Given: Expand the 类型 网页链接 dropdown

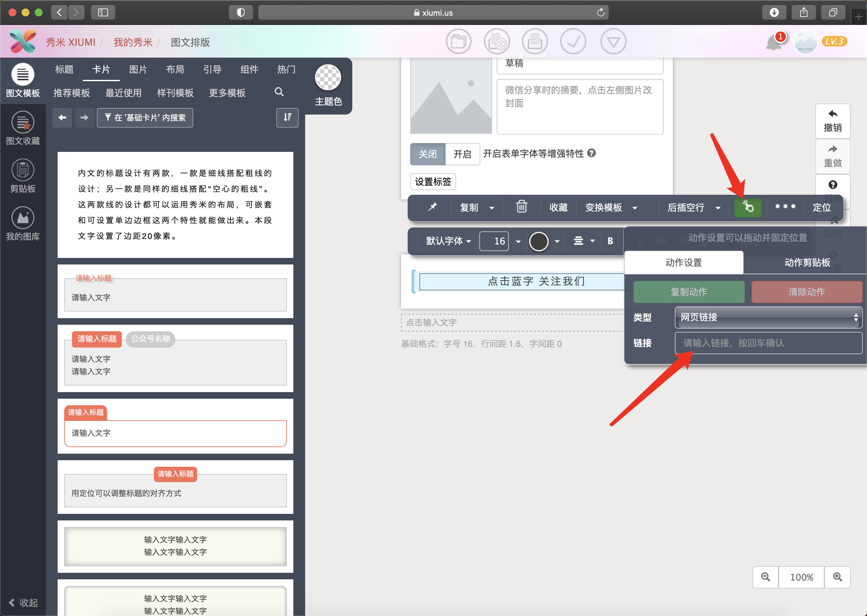Looking at the screenshot, I should click(x=768, y=317).
